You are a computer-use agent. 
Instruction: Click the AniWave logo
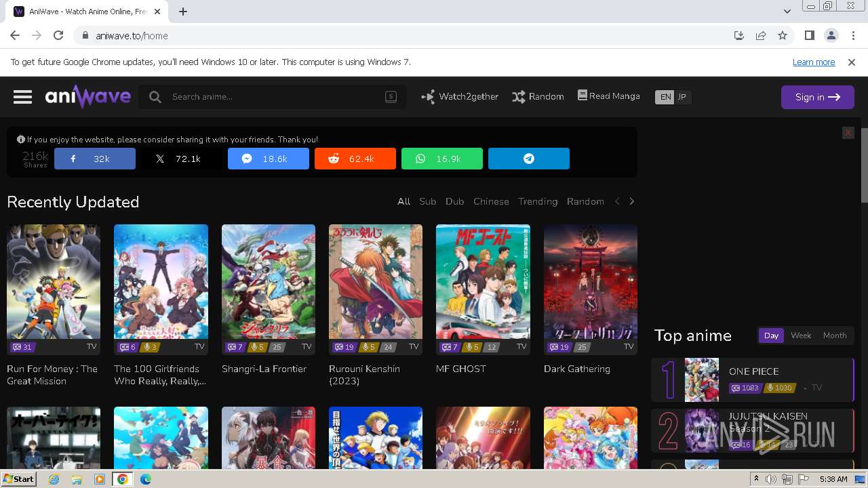click(x=88, y=97)
